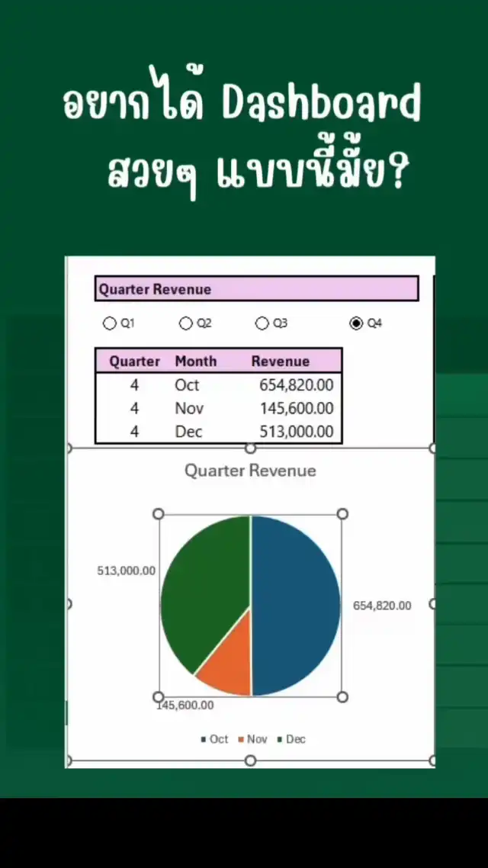Select the Oct cell in the table

[187, 385]
